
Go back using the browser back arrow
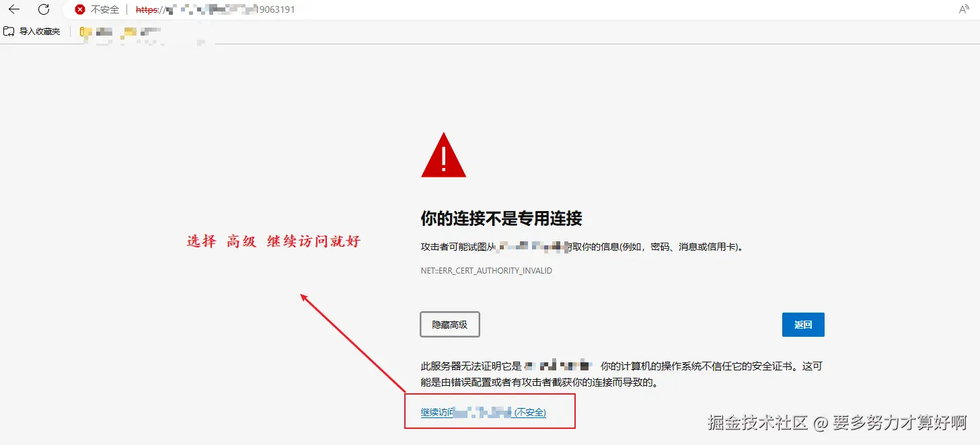tap(13, 9)
